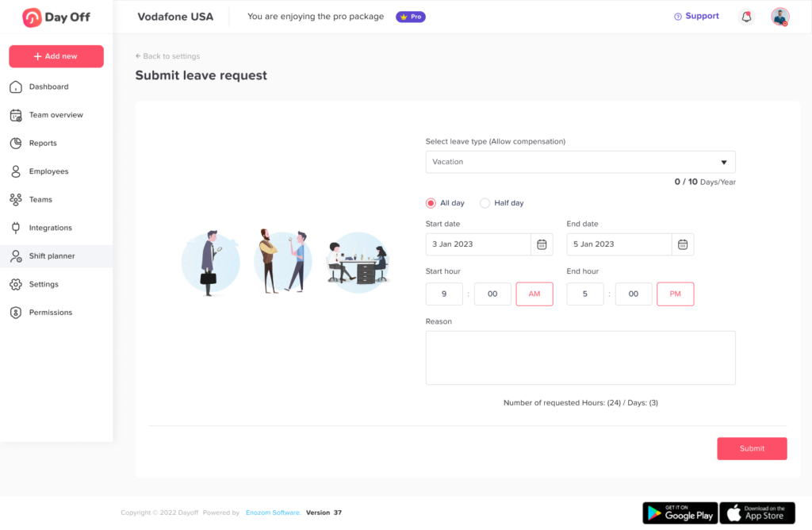The width and height of the screenshot is (812, 530).
Task: Open the end date calendar picker
Action: (683, 244)
